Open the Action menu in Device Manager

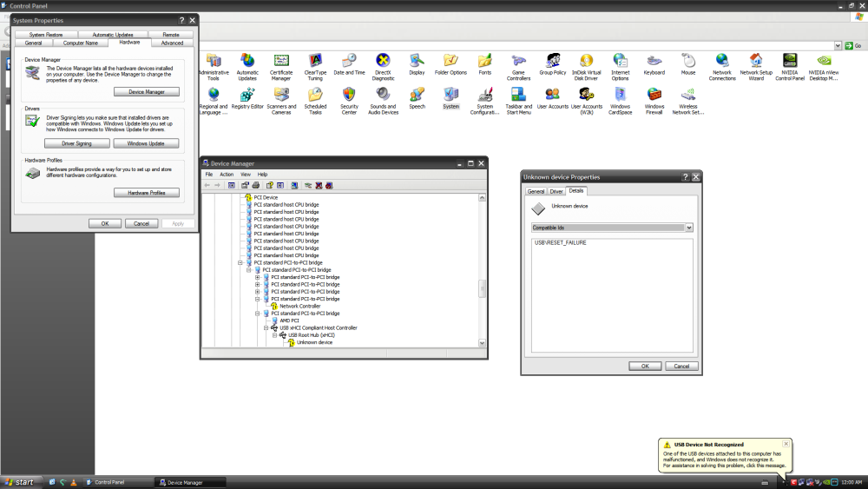pos(227,175)
